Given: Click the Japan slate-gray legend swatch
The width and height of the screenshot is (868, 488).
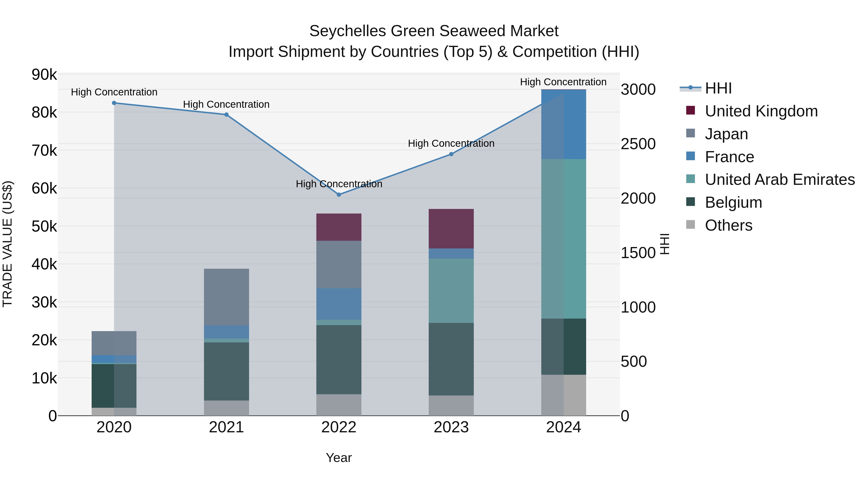Looking at the screenshot, I should (691, 133).
